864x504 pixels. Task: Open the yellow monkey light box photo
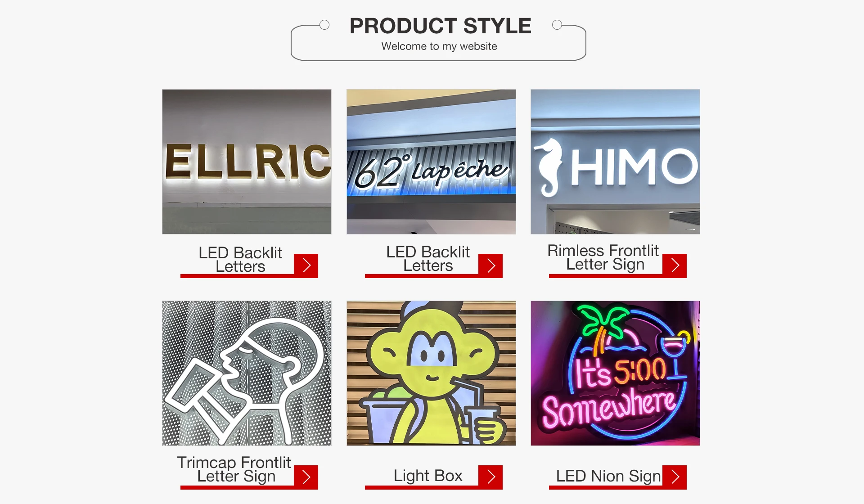(x=431, y=373)
